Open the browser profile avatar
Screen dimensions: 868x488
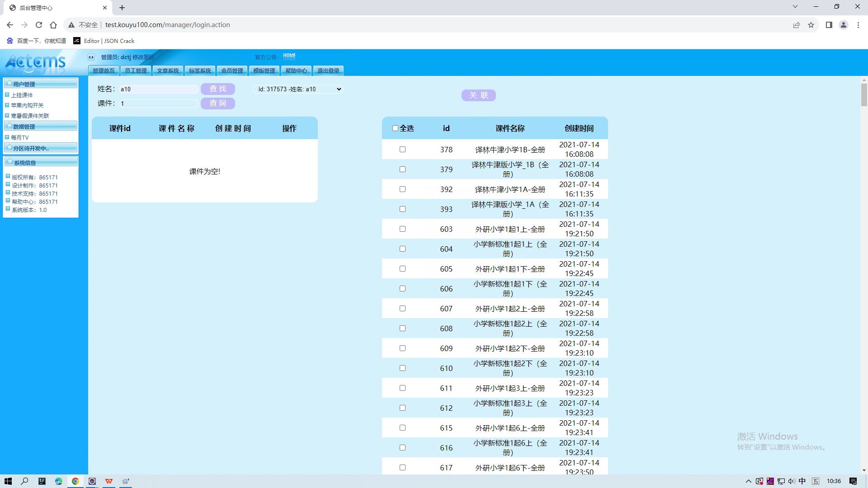coord(844,25)
